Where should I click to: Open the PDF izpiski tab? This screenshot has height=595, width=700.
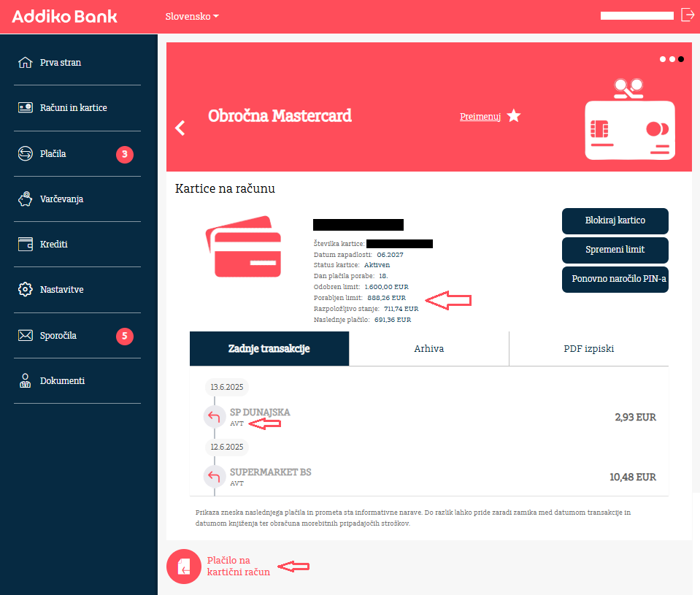coord(589,349)
